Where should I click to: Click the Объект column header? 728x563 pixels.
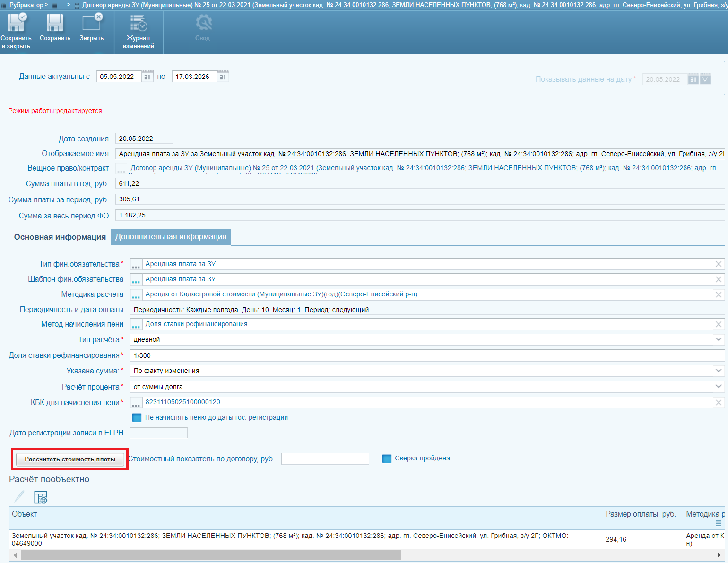point(306,518)
